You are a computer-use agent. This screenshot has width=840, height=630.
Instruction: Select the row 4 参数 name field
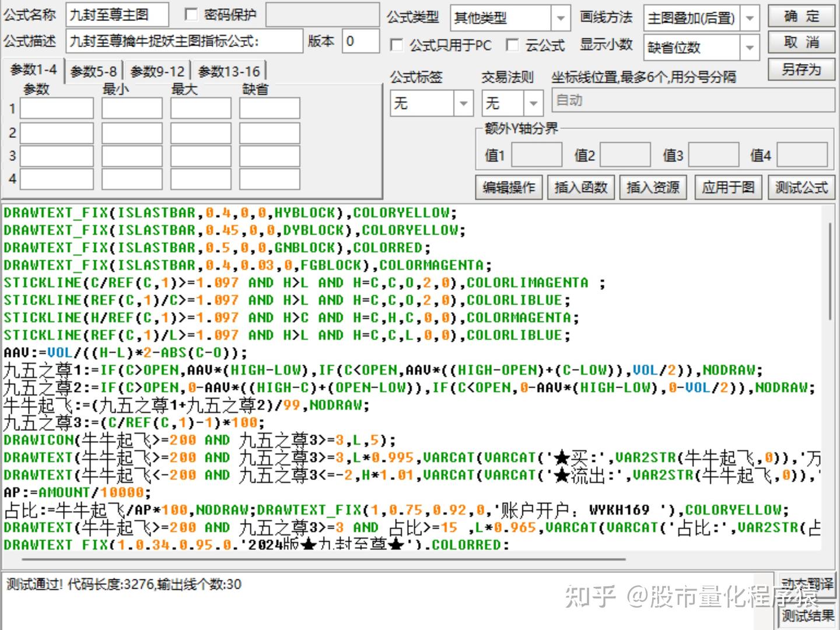pos(57,178)
